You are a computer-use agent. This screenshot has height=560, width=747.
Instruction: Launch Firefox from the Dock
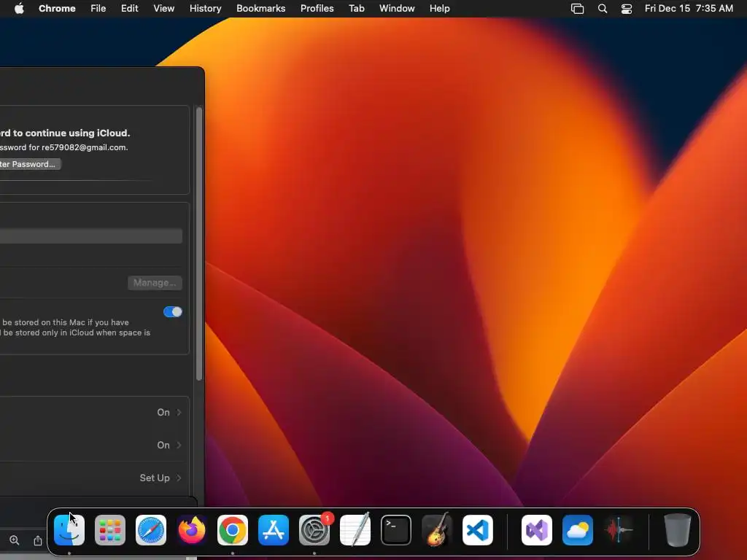[192, 530]
